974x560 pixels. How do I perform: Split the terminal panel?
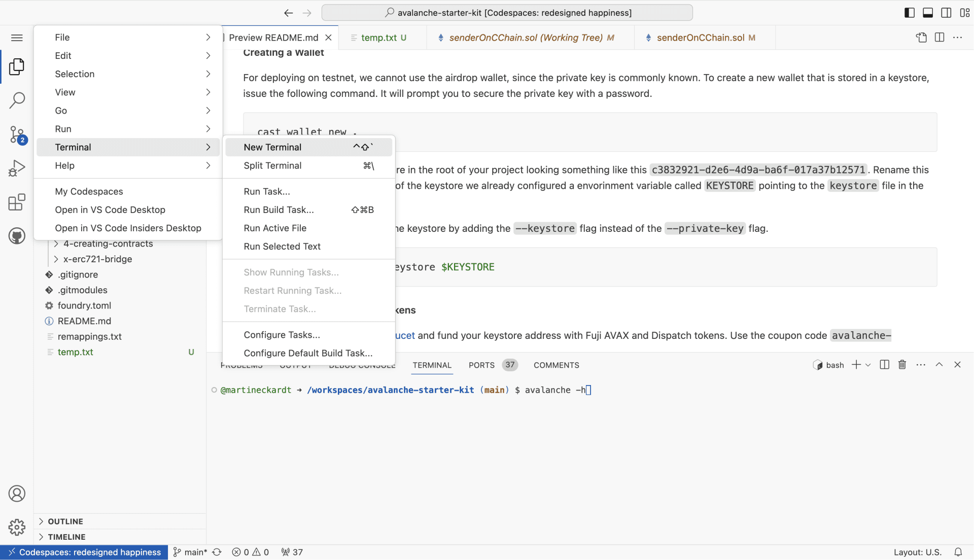click(x=884, y=365)
